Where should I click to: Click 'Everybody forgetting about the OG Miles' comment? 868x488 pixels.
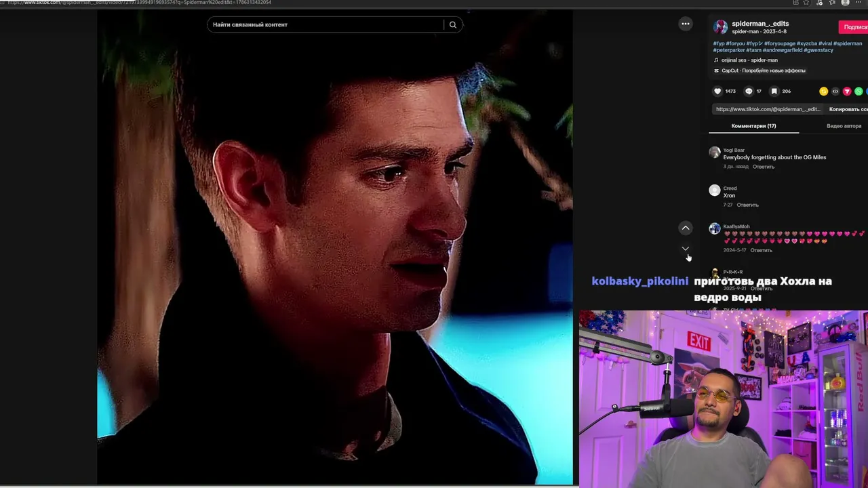(774, 157)
